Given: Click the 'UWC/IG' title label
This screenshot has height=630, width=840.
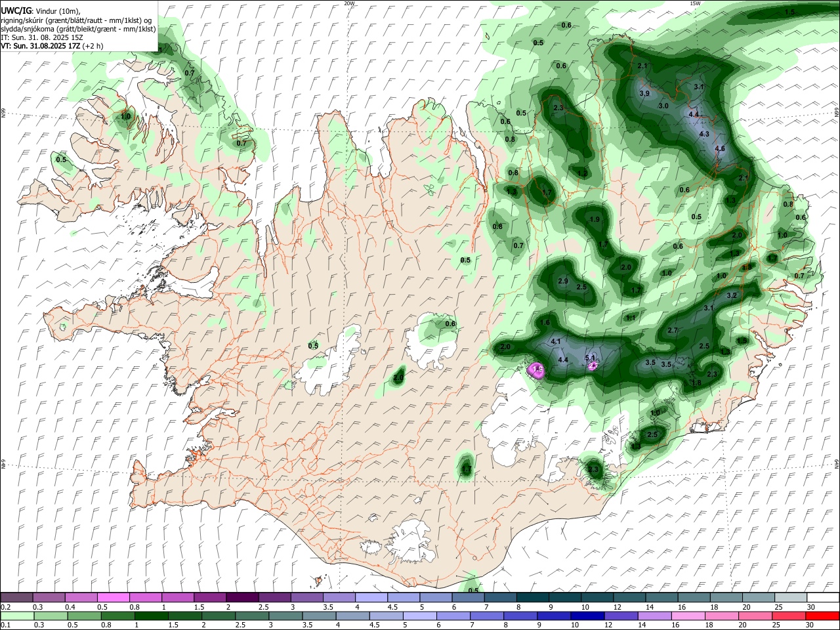Looking at the screenshot, I should (16, 11).
